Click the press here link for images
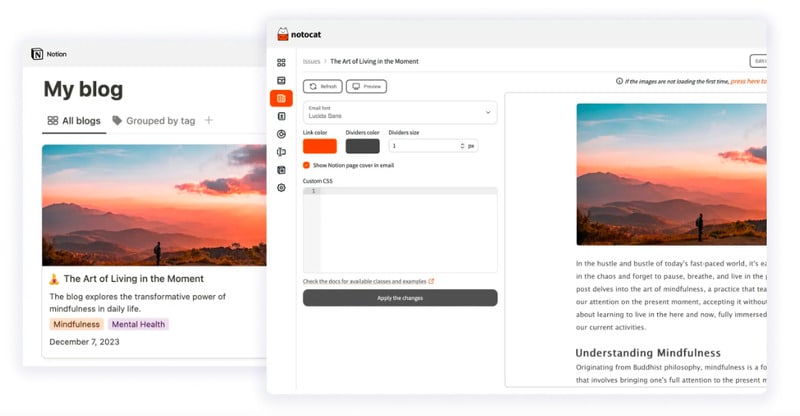This screenshot has width=800, height=416. 748,81
